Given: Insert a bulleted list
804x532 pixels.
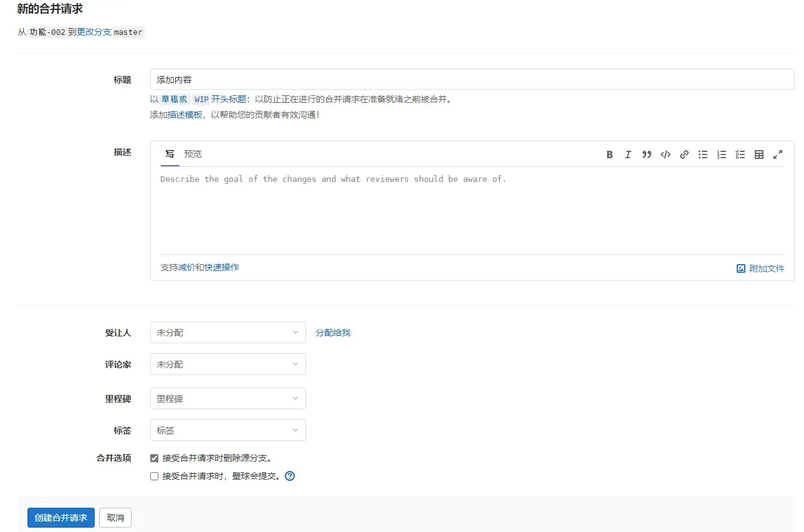Looking at the screenshot, I should point(703,154).
